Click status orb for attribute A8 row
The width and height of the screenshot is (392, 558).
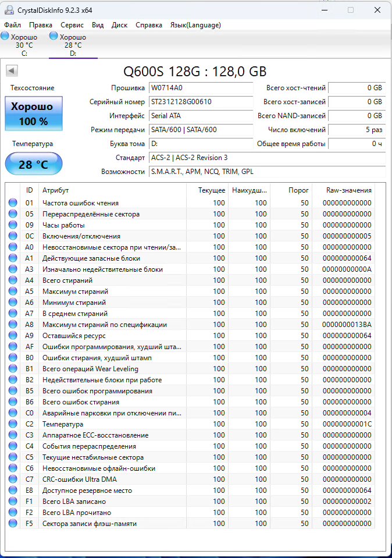pyautogui.click(x=13, y=324)
